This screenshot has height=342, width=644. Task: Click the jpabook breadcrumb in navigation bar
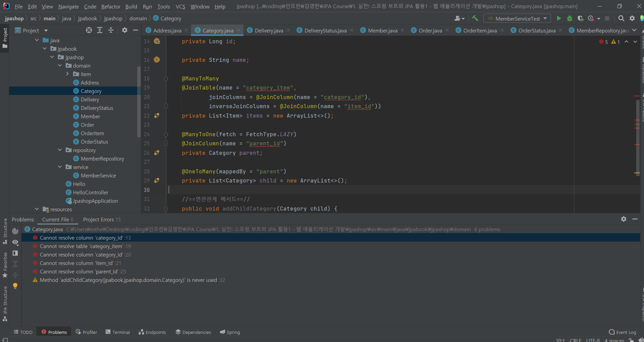pos(87,18)
